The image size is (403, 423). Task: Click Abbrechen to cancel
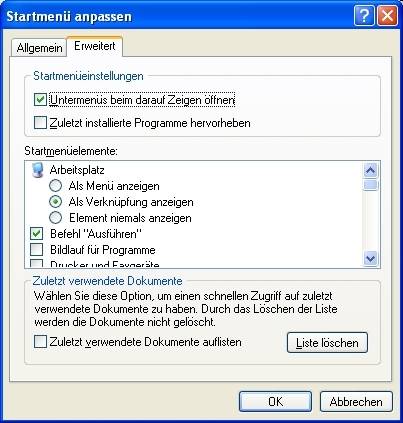pyautogui.click(x=356, y=402)
